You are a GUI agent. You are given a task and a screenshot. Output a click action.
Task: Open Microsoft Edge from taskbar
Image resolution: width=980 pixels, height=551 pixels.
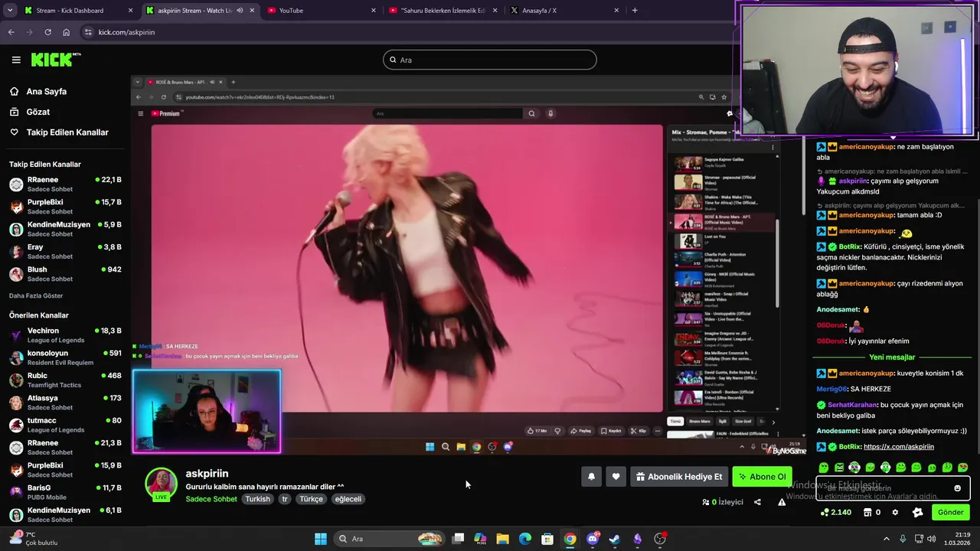pos(525,539)
